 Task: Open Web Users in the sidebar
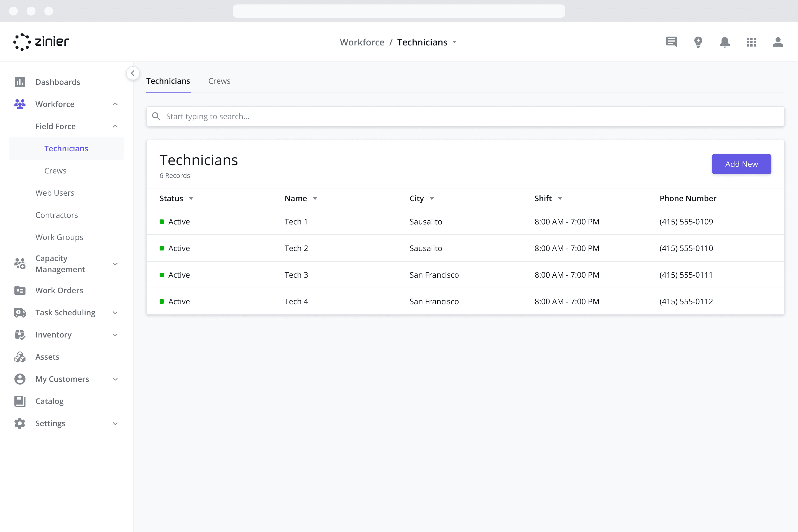(55, 193)
